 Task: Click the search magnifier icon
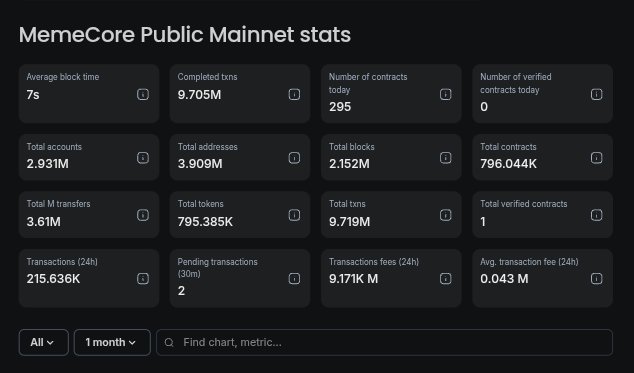(x=169, y=343)
